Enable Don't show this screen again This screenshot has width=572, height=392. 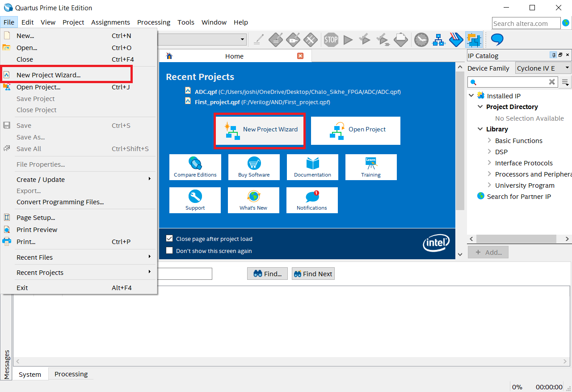(169, 250)
